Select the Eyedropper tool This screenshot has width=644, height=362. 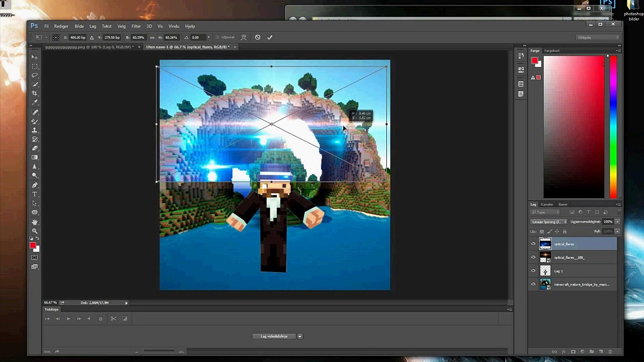[35, 103]
